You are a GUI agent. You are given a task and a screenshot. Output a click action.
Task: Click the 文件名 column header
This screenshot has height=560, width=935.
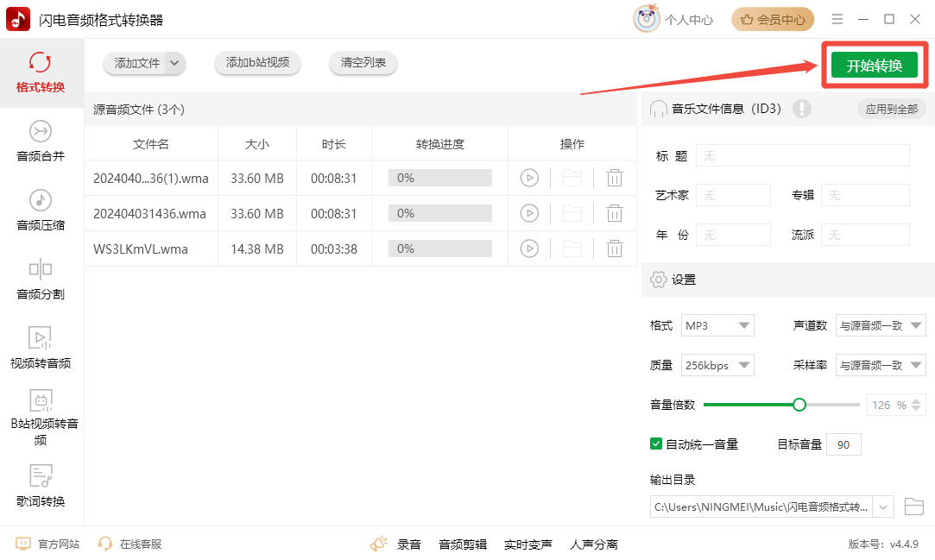[x=151, y=143]
